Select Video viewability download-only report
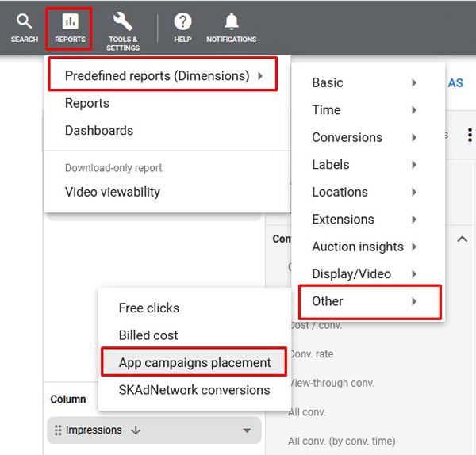 113,192
